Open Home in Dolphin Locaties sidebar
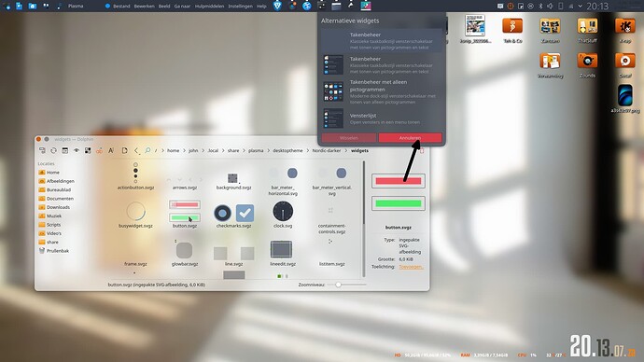The image size is (644, 362). (x=53, y=173)
